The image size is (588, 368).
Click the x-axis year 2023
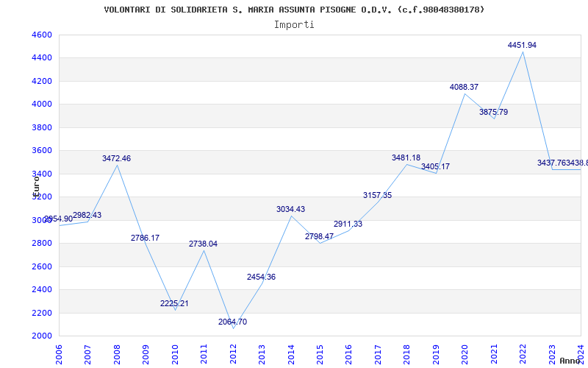(552, 354)
